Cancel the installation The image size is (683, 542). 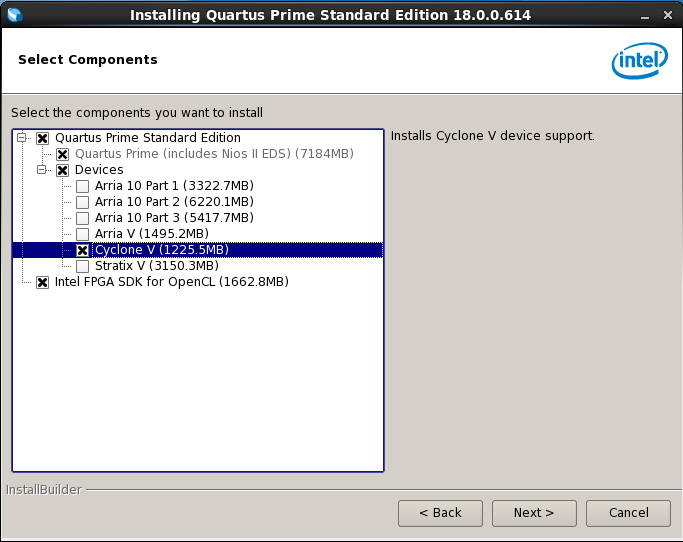click(x=628, y=513)
